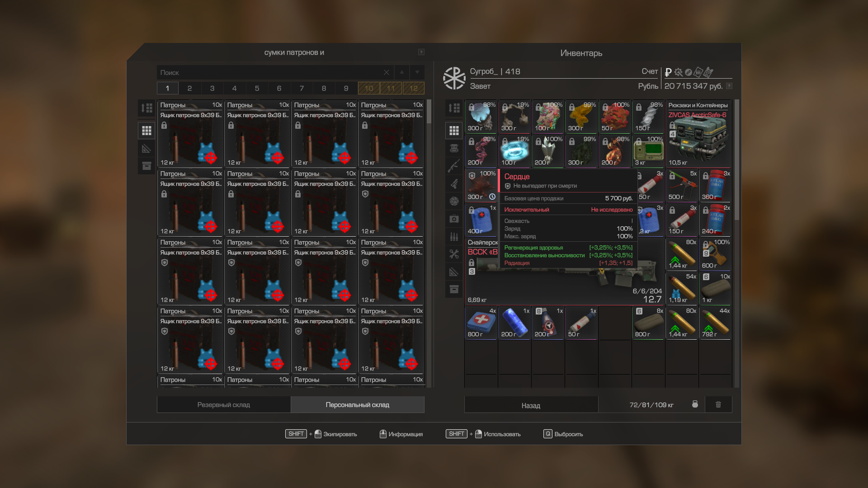Select the yellow artifact 99% 300 г
Image resolution: width=868 pixels, height=488 pixels.
581,117
